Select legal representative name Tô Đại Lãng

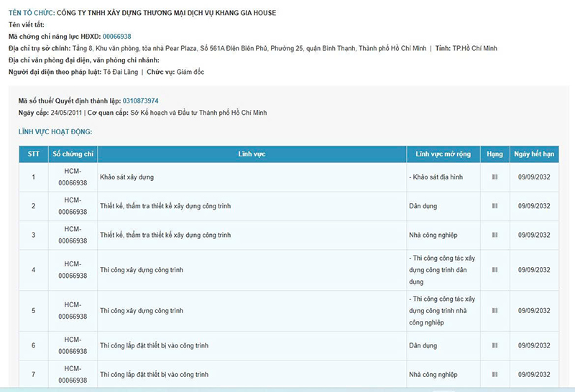click(121, 72)
